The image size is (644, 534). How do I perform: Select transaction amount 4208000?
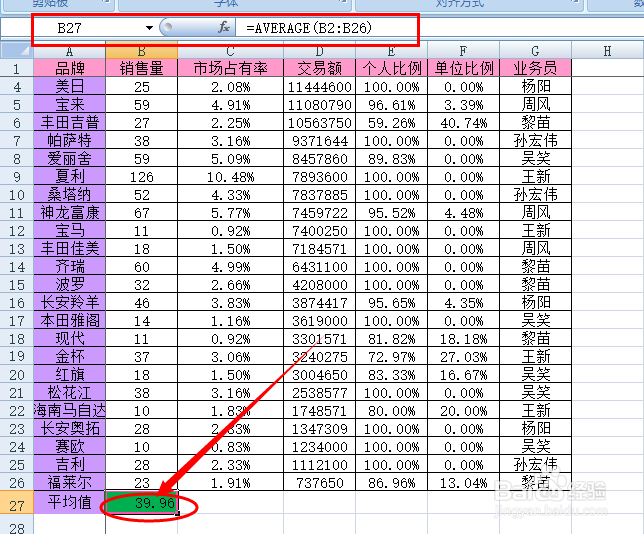pos(320,285)
